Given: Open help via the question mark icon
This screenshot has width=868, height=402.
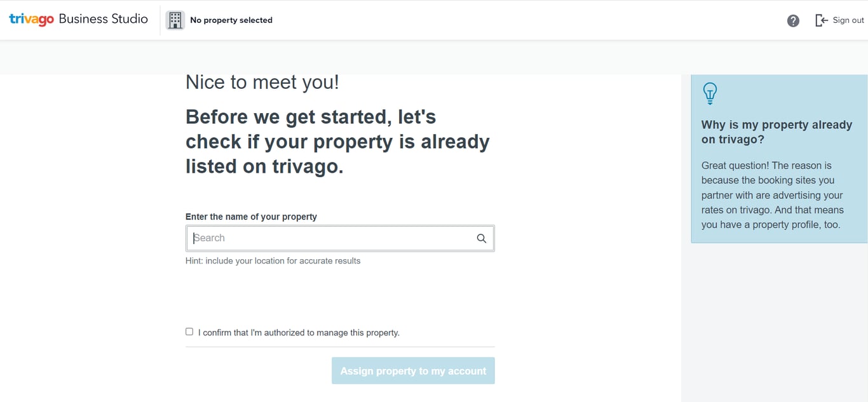Looking at the screenshot, I should tap(793, 20).
